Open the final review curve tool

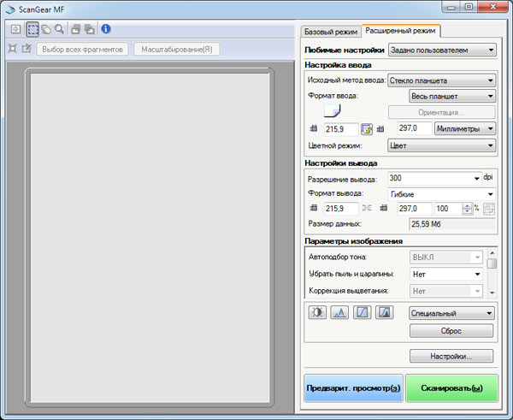[x=385, y=312]
